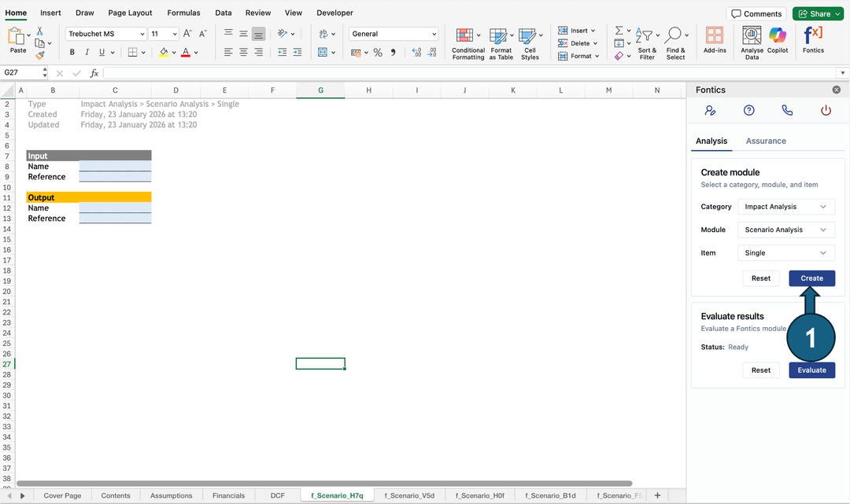This screenshot has height=504, width=850.
Task: Launch Copilot from the ribbon
Action: (778, 41)
